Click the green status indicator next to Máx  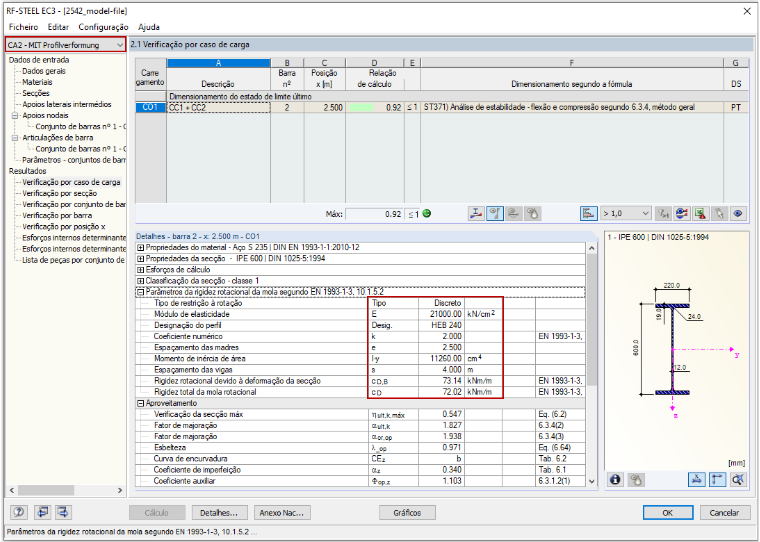click(427, 213)
